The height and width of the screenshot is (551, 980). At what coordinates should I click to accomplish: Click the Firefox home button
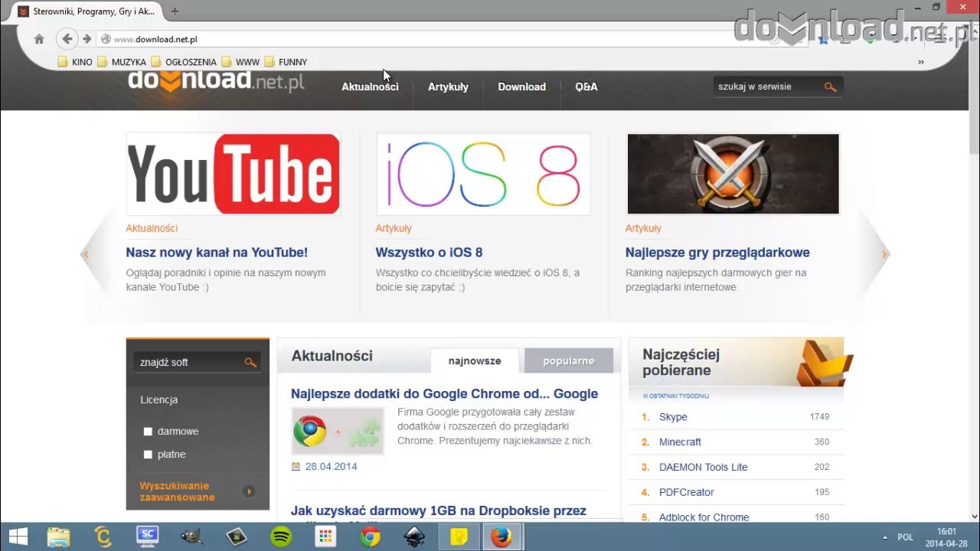[x=39, y=39]
